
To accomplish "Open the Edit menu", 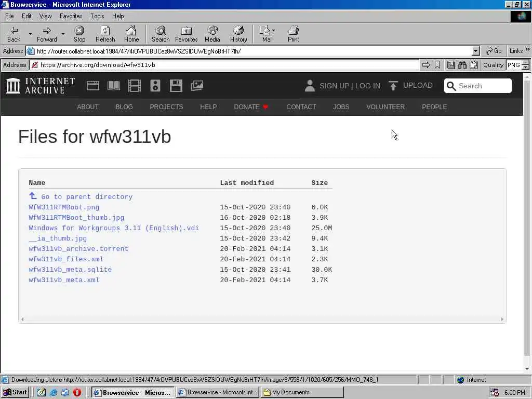I will [26, 16].
